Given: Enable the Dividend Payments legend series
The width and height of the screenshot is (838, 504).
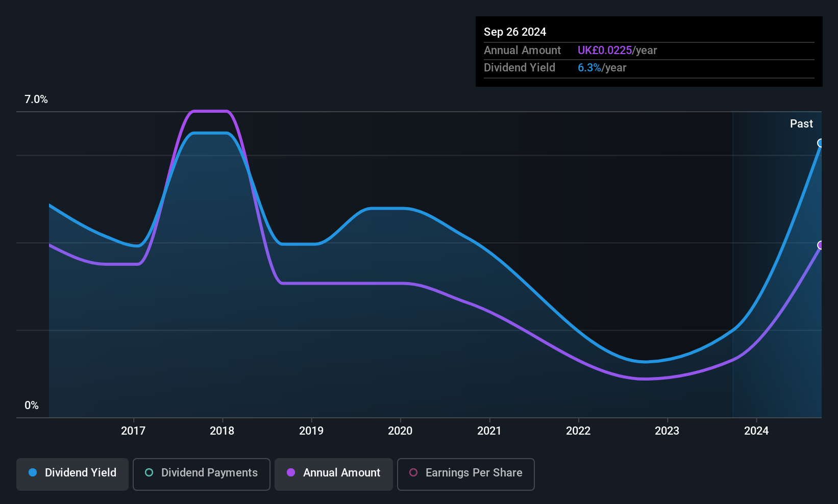Looking at the screenshot, I should pyautogui.click(x=202, y=473).
